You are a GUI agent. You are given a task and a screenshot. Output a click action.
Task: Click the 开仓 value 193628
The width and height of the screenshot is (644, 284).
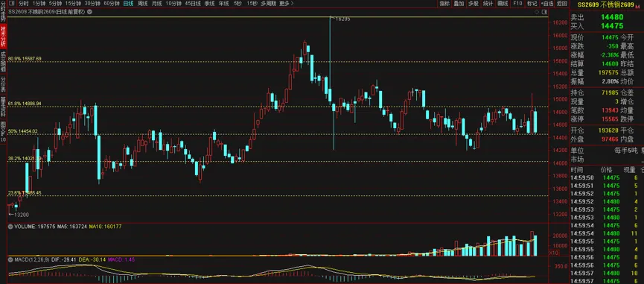point(609,131)
